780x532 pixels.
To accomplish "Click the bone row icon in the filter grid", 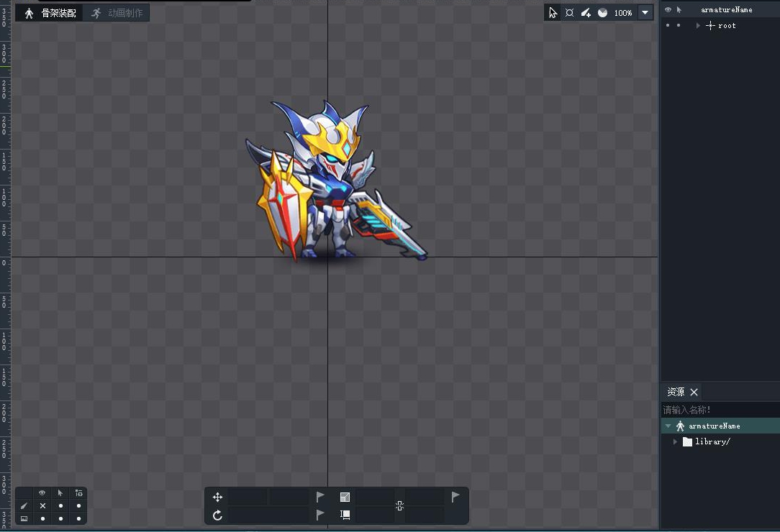I will click(x=24, y=505).
